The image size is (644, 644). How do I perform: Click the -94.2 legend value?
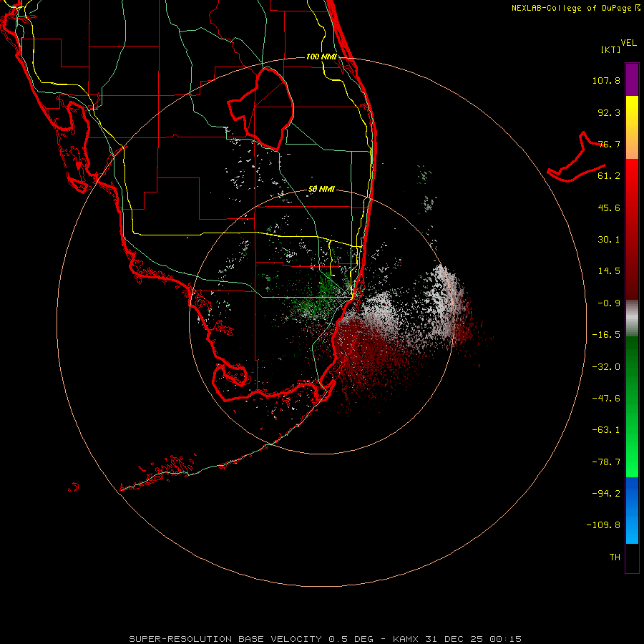point(606,493)
